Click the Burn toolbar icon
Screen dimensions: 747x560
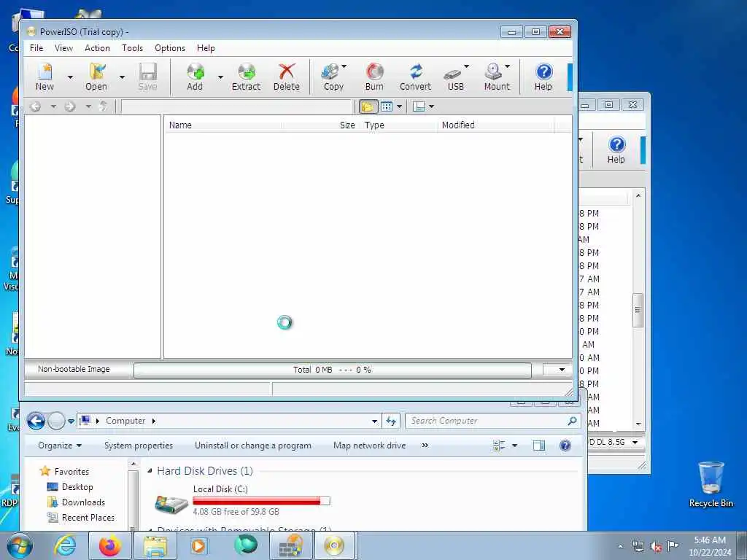[374, 77]
